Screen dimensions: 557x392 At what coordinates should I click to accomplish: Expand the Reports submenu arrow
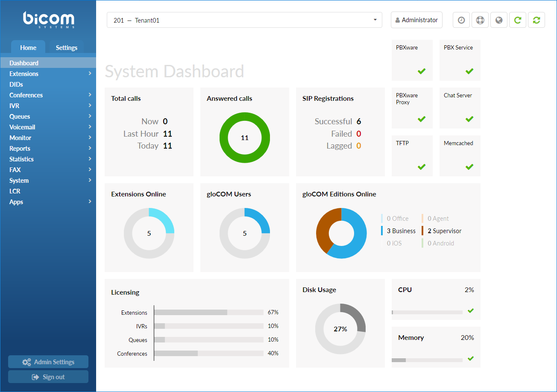click(x=90, y=148)
